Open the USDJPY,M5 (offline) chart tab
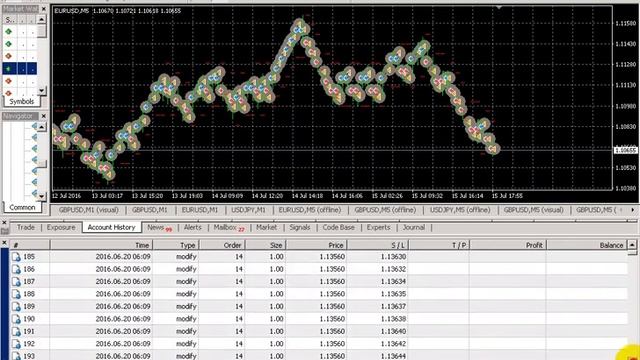 click(x=460, y=210)
